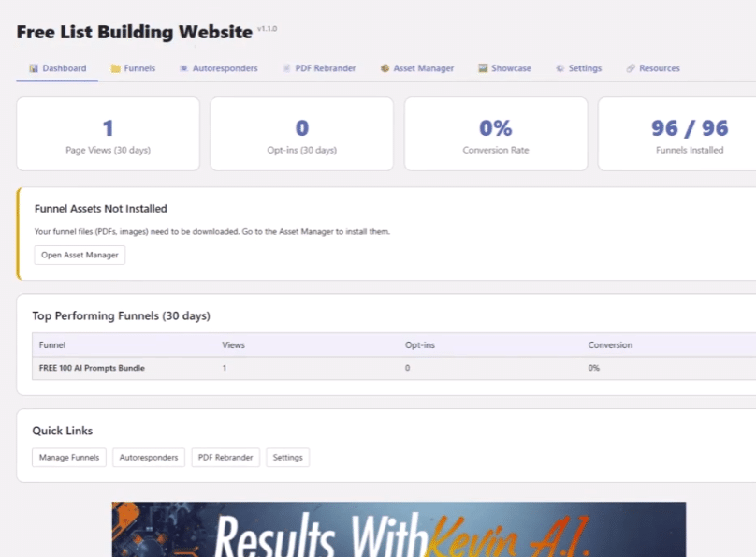Click the folder icon beside Funnels
756x557 pixels.
(x=115, y=68)
